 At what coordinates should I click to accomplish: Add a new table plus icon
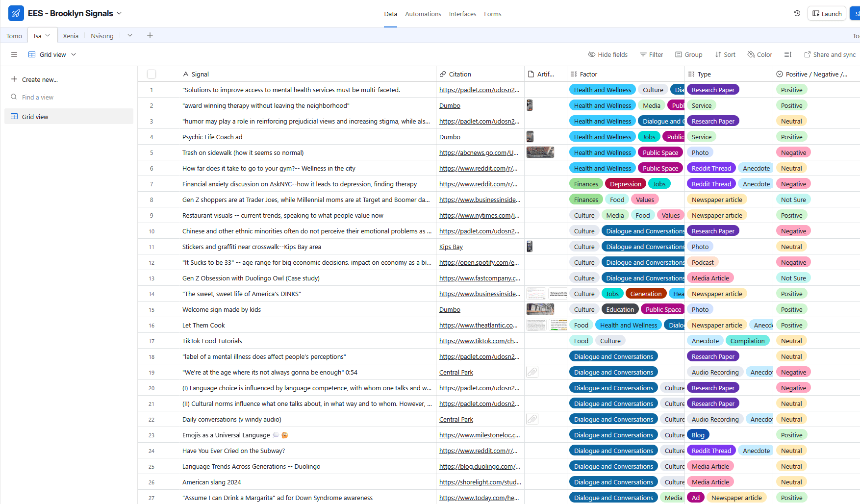pos(150,35)
